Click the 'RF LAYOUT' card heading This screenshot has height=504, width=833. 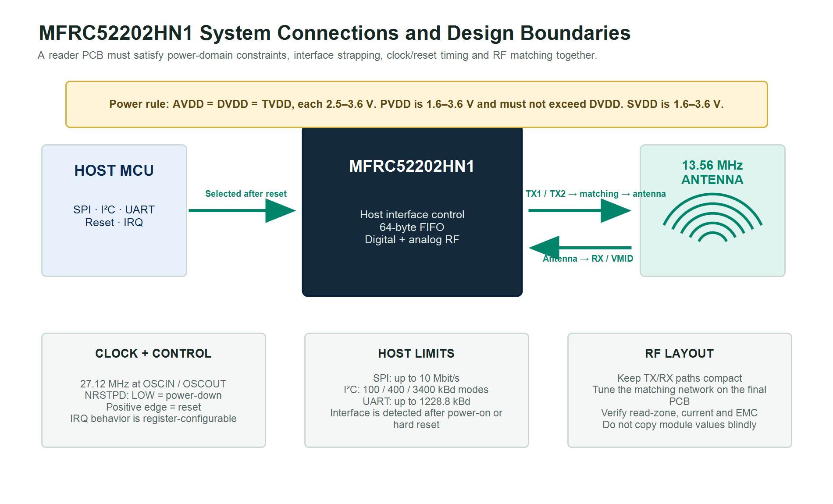(x=680, y=354)
